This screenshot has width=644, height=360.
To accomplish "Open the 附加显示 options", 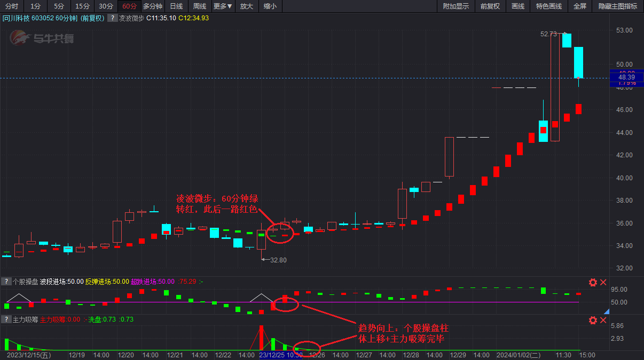I will pyautogui.click(x=456, y=6).
